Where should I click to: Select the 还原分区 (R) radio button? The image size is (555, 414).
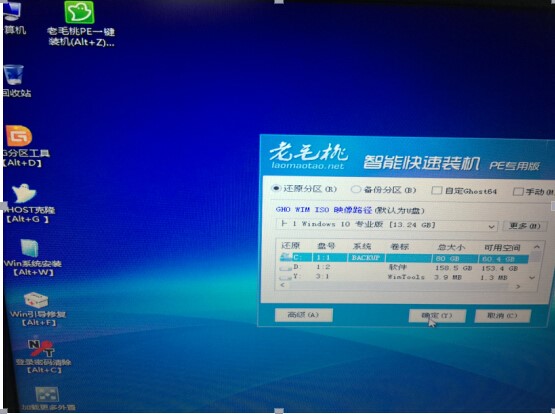276,188
